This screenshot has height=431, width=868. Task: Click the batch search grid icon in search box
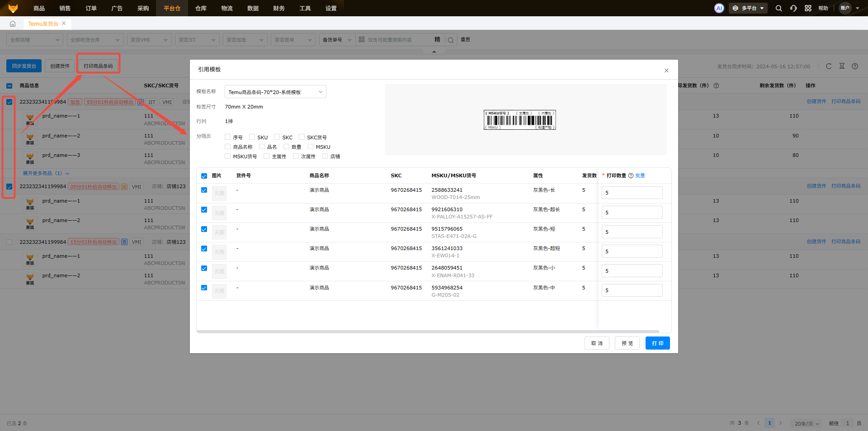point(362,40)
